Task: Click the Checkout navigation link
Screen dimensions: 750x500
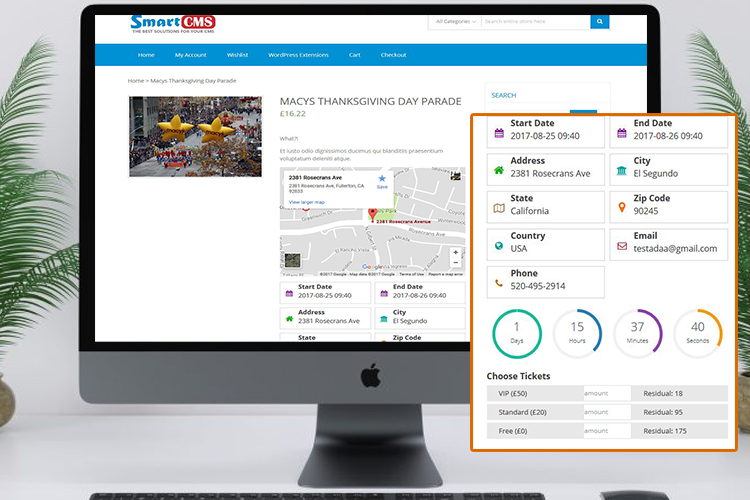Action: [393, 55]
